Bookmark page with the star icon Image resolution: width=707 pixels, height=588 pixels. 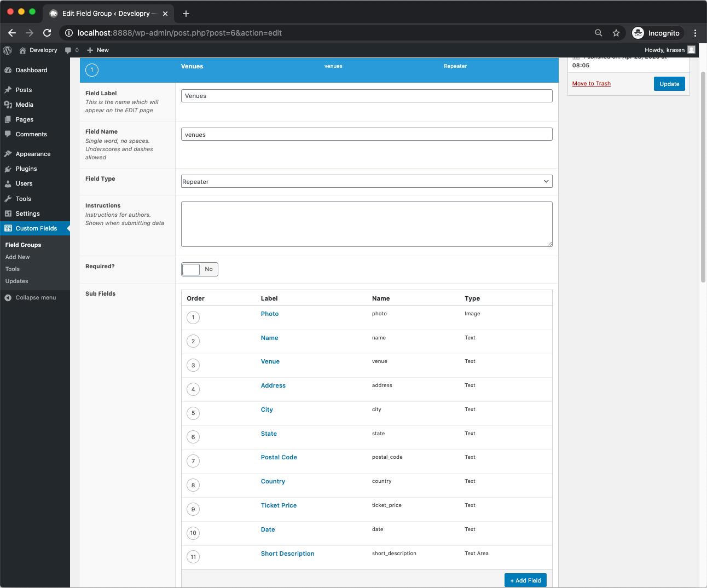click(x=616, y=33)
